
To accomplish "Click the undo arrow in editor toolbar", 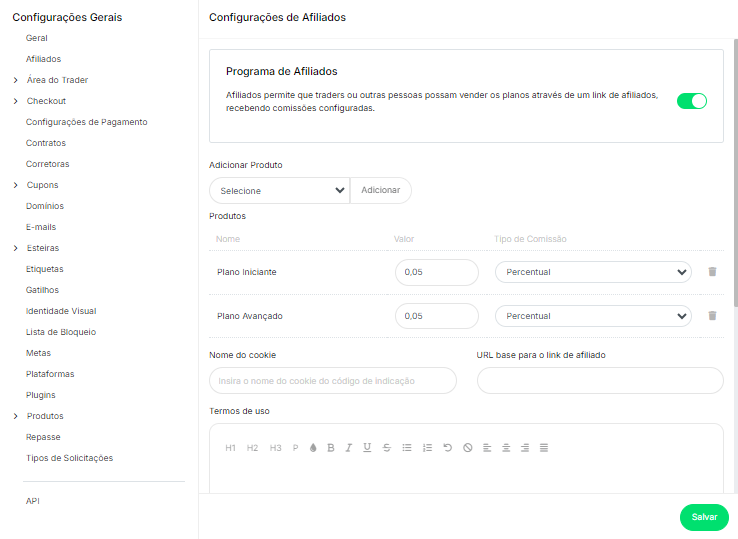I will 448,448.
